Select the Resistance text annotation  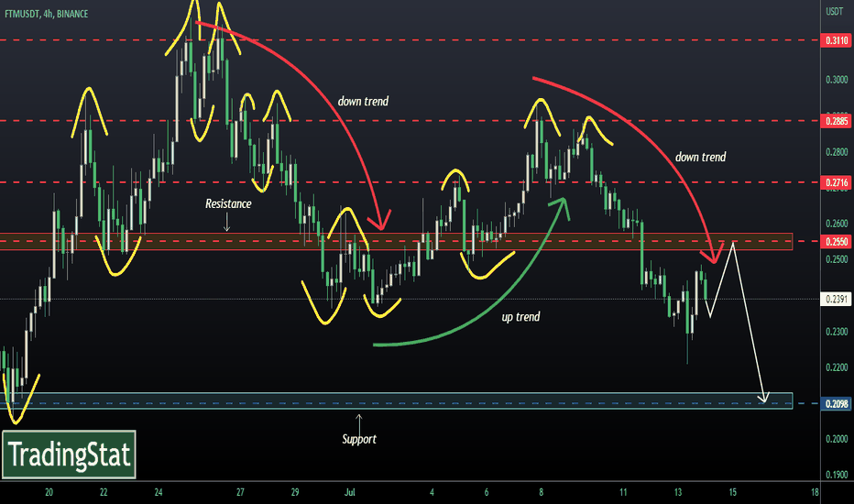(228, 203)
